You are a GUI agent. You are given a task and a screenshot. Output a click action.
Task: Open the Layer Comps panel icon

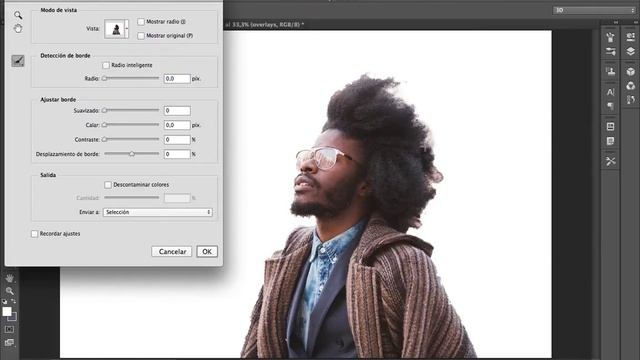610,127
